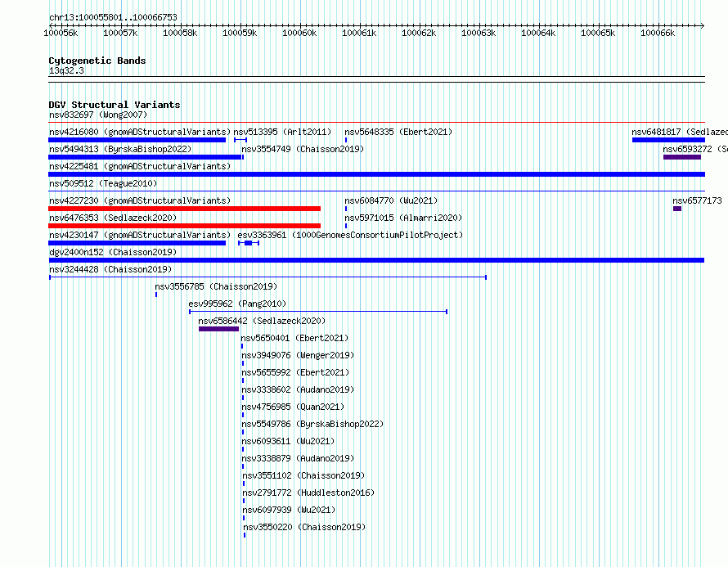Click the nsv513395 small span glyph
The image size is (728, 567).
tap(240, 140)
